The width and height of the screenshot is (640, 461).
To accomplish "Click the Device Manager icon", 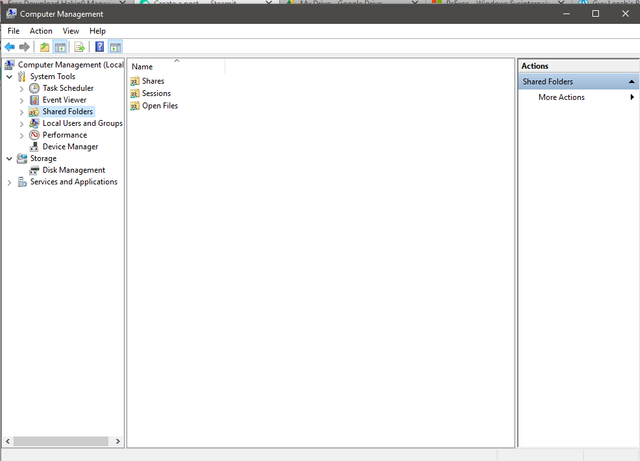I will (34, 147).
